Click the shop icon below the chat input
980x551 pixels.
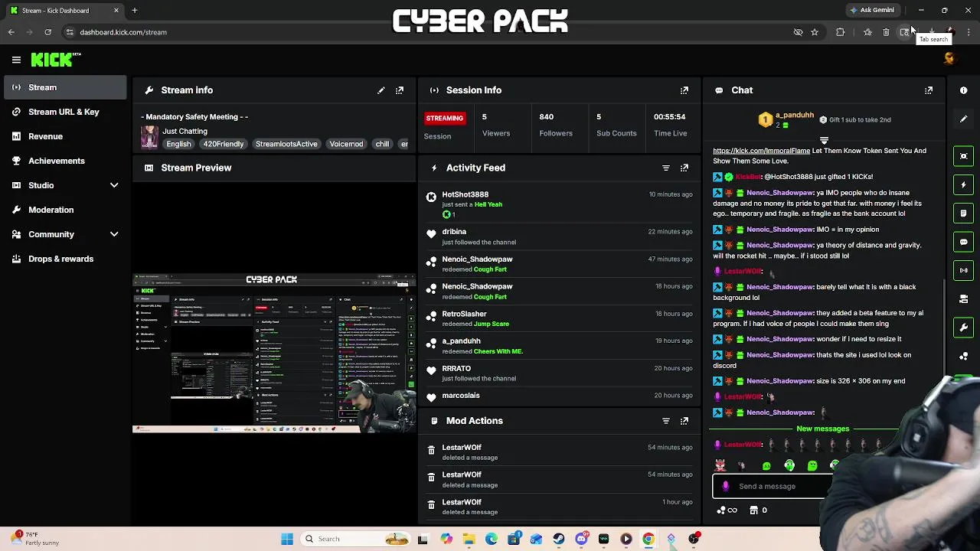click(753, 510)
